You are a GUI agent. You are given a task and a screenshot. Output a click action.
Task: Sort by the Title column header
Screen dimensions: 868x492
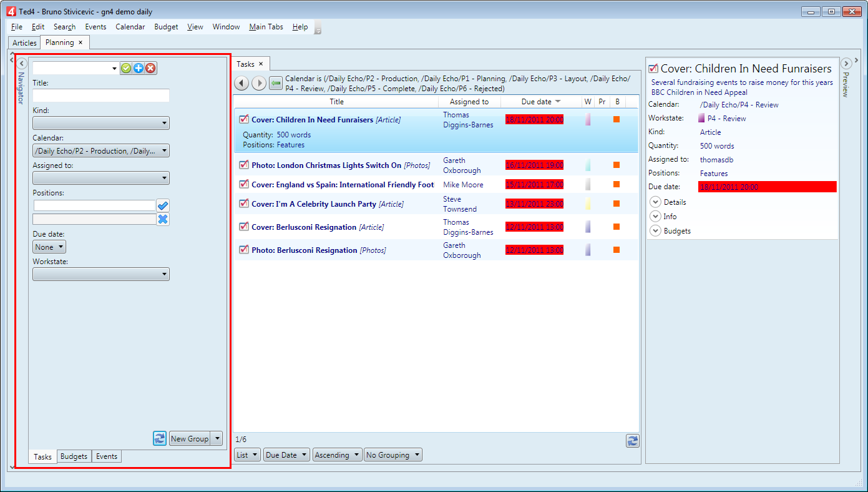pyautogui.click(x=336, y=102)
